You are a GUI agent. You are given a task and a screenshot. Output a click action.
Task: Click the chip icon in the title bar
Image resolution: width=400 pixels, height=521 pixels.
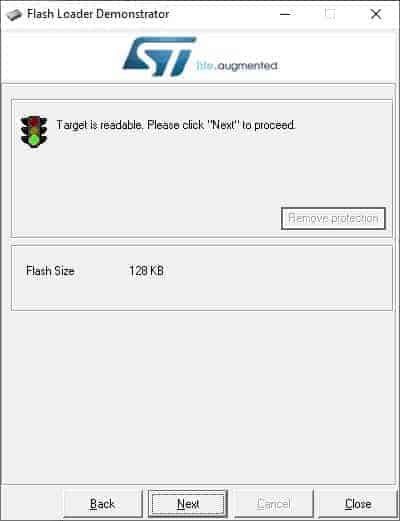pyautogui.click(x=14, y=14)
